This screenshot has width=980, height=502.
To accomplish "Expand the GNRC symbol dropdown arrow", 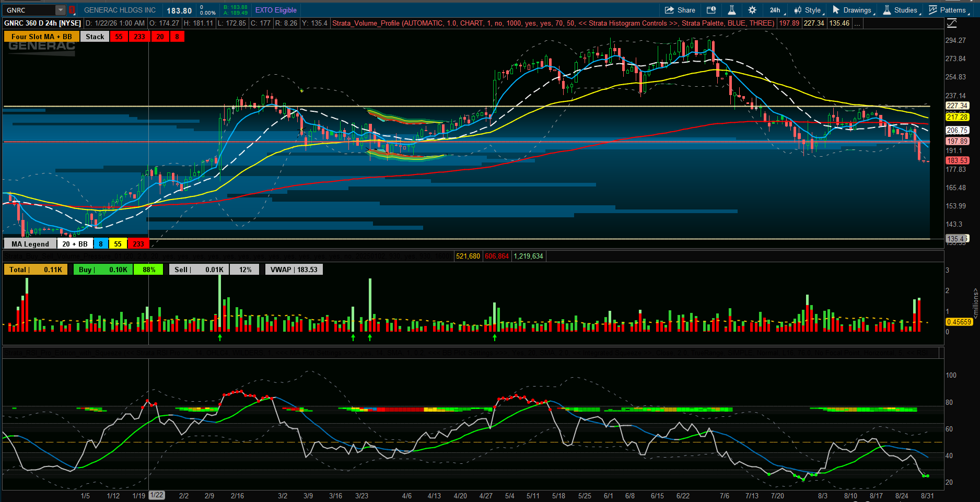I will click(61, 10).
